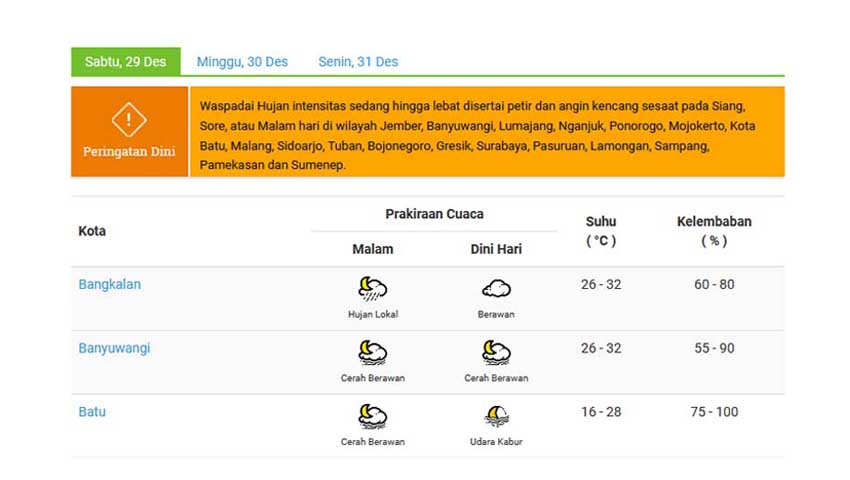The width and height of the screenshot is (850, 480).
Task: Click Bangkalan temperature 26 - 32
Action: (x=601, y=284)
